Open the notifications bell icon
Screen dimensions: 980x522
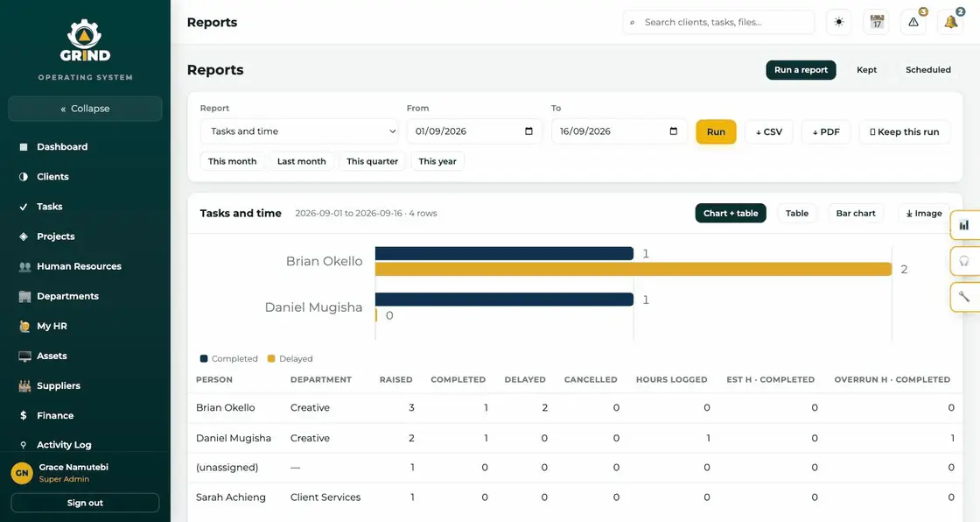point(950,23)
